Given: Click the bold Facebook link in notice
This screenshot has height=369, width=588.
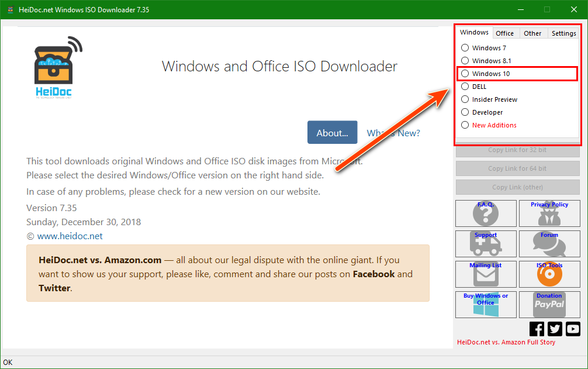Looking at the screenshot, I should pyautogui.click(x=374, y=274).
